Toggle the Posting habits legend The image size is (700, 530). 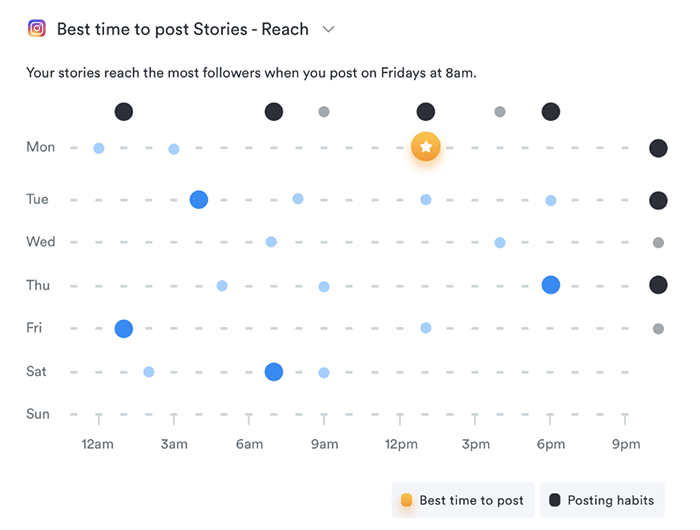(602, 500)
